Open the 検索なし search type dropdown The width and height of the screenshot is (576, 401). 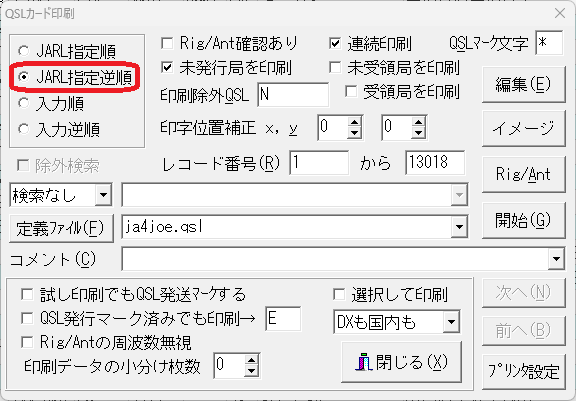point(103,195)
